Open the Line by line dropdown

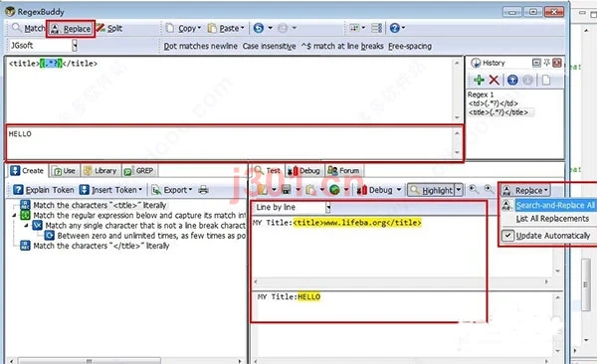click(x=327, y=208)
